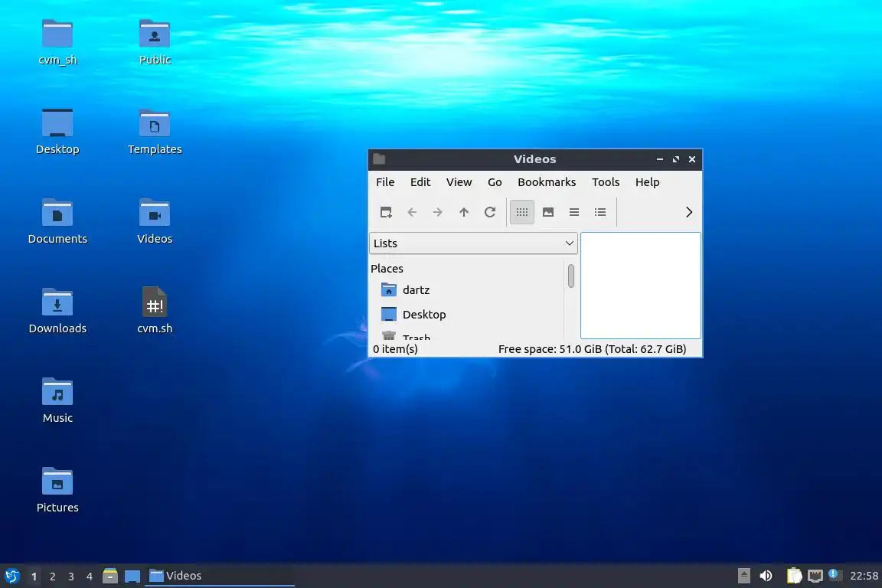Switch to icon view mode

(522, 212)
